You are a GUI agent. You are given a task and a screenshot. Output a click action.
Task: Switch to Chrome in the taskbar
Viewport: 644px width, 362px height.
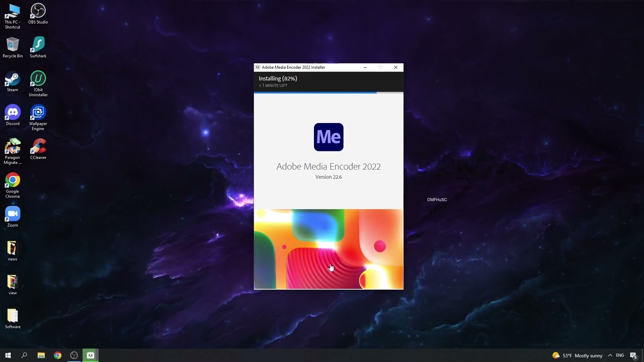[x=57, y=355]
